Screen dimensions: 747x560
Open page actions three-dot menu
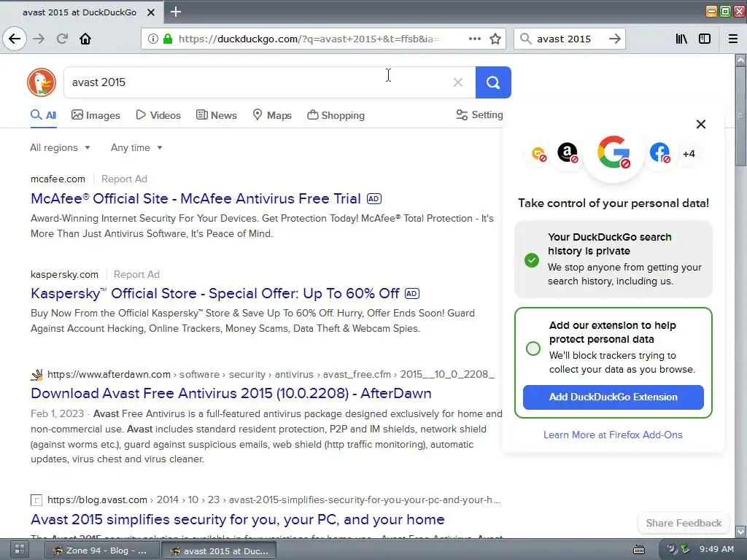click(474, 39)
